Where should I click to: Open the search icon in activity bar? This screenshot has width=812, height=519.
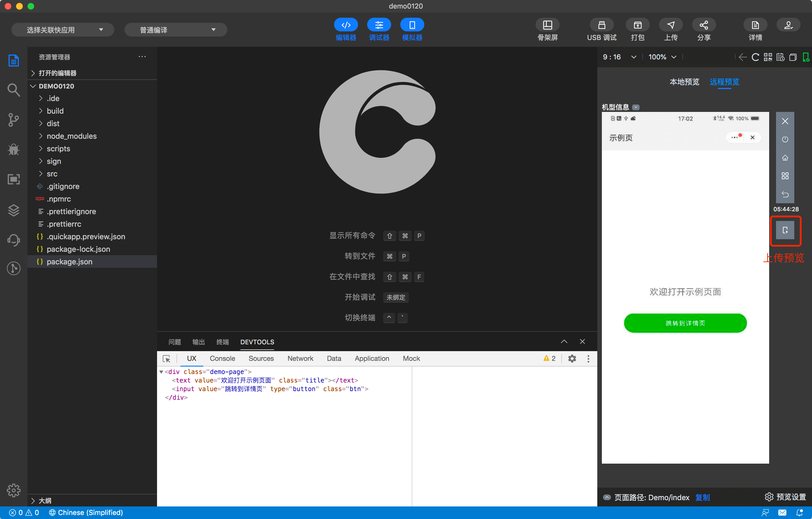[x=13, y=90]
